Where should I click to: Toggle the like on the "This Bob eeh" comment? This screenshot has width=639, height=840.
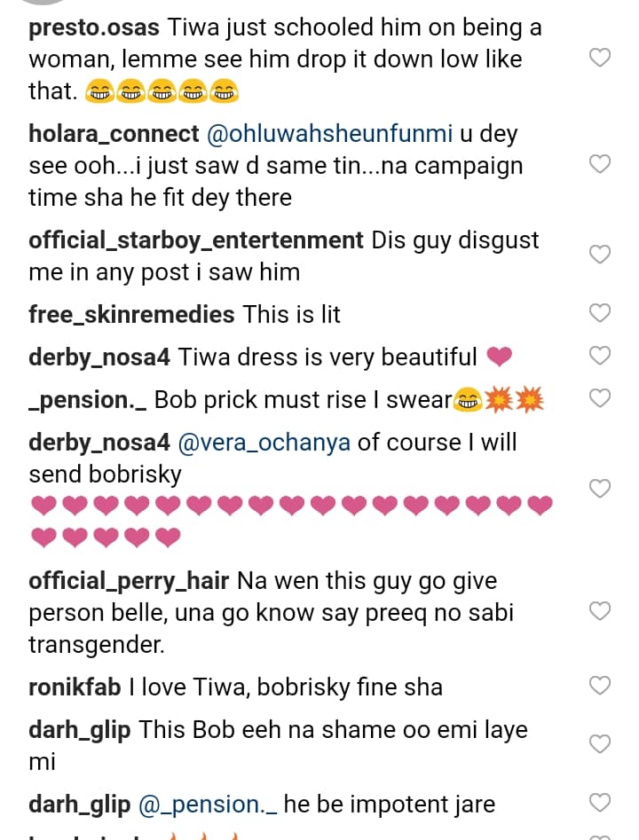600,744
